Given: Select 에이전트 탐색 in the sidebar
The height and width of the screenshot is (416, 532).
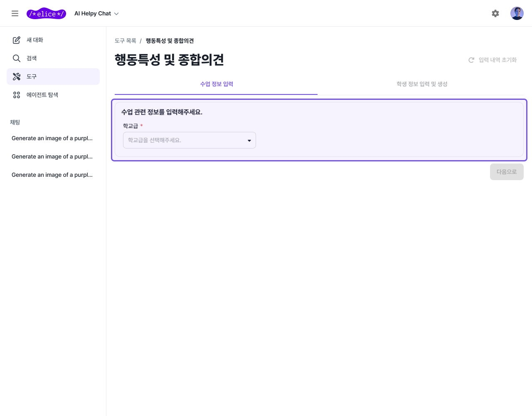Looking at the screenshot, I should [x=42, y=95].
